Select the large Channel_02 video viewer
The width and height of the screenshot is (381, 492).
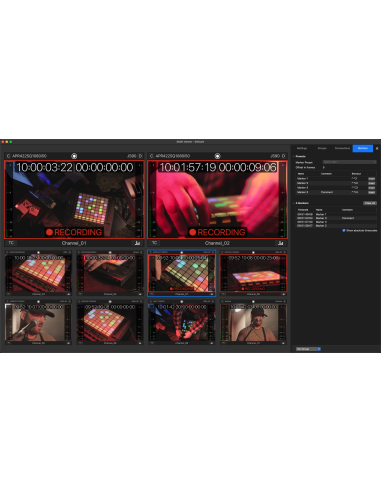217,199
